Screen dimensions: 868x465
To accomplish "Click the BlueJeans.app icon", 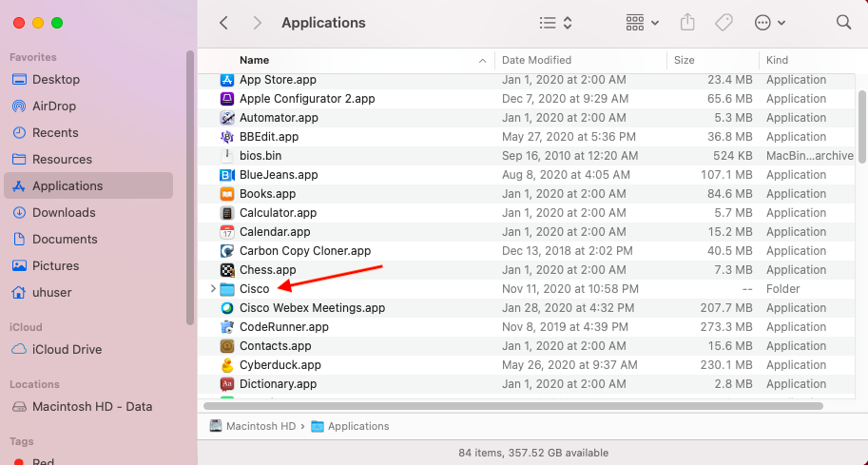I will [x=227, y=175].
